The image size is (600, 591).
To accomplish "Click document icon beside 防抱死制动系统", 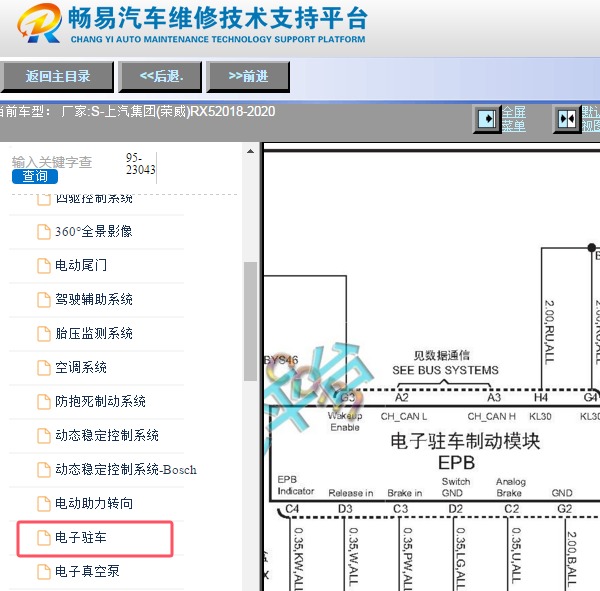I will point(44,402).
